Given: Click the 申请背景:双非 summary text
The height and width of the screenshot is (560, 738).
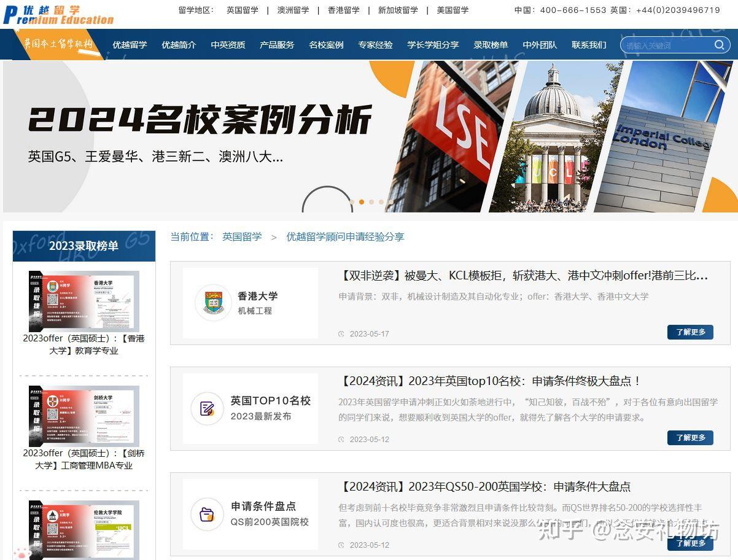Looking at the screenshot, I should (493, 297).
